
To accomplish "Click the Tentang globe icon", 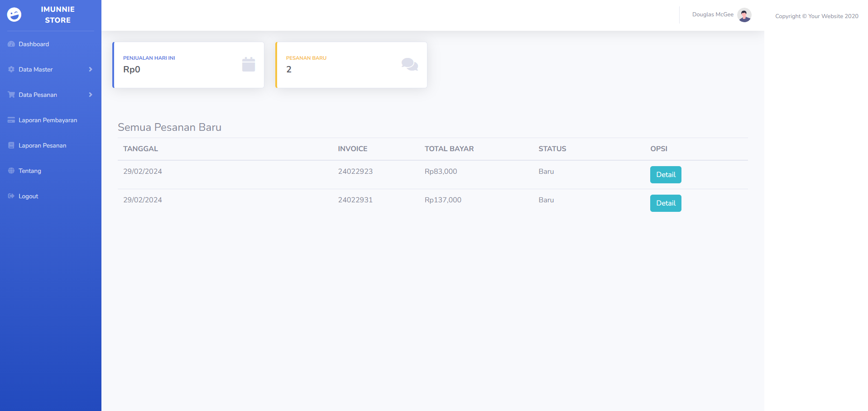I will pos(11,171).
